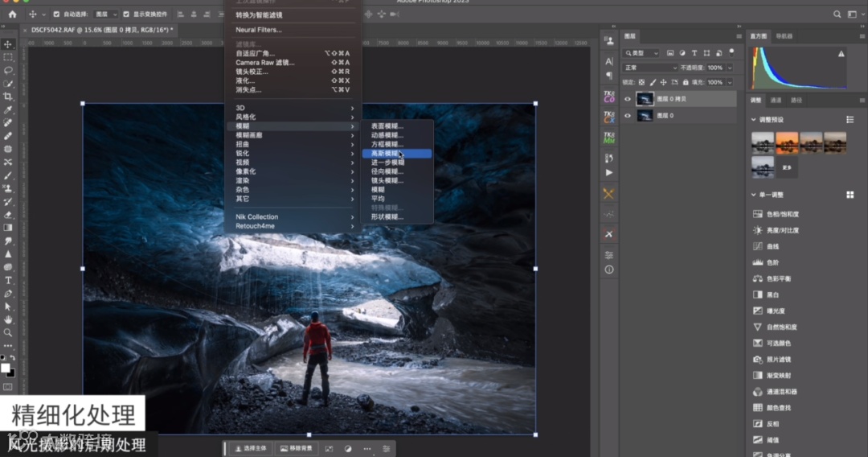Toggle lock position icon

pyautogui.click(x=663, y=83)
